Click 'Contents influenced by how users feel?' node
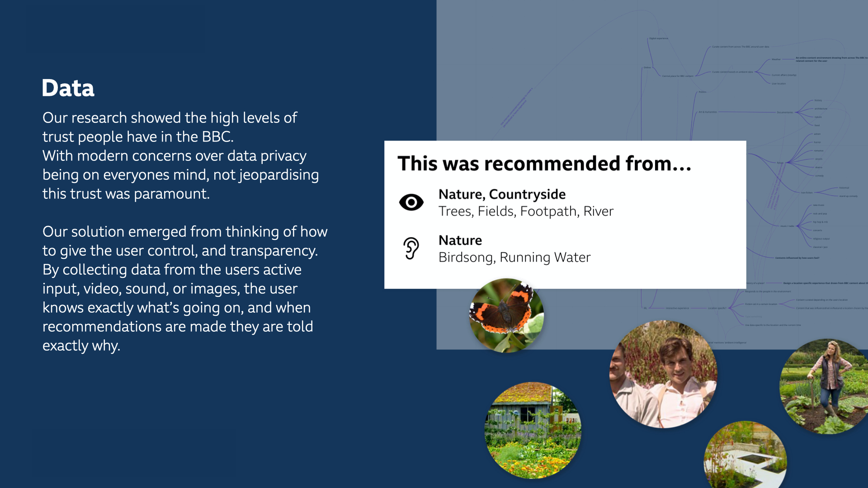 pos(797,258)
